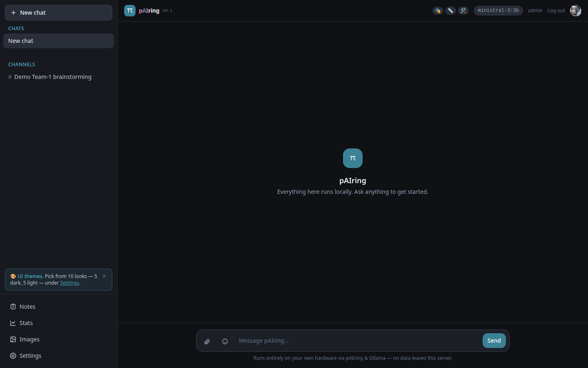Log out of pAIring
The image size is (588, 368).
(x=556, y=11)
